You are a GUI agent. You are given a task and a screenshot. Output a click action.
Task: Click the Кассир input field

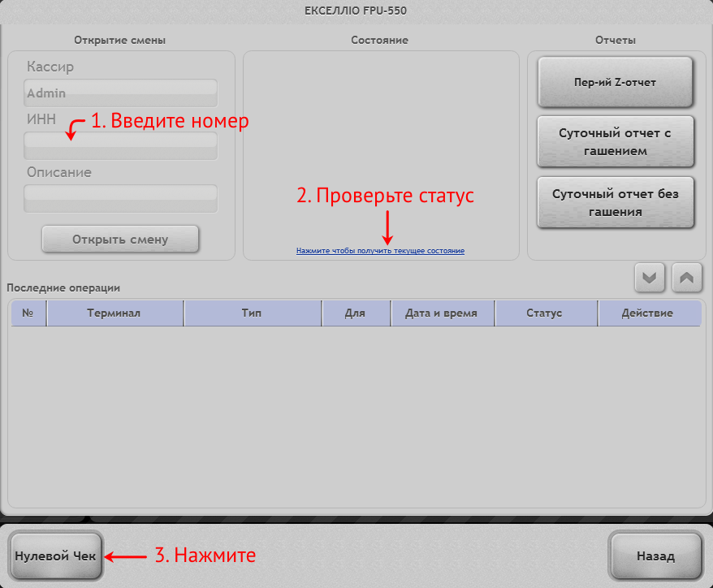120,93
